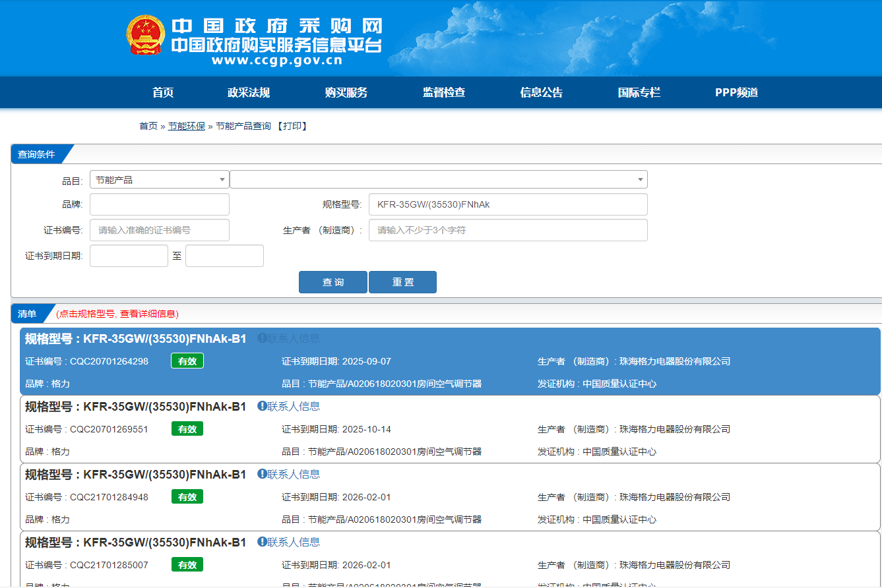Image resolution: width=882 pixels, height=588 pixels.
Task: Click the certificate expiry end date field
Action: (224, 256)
